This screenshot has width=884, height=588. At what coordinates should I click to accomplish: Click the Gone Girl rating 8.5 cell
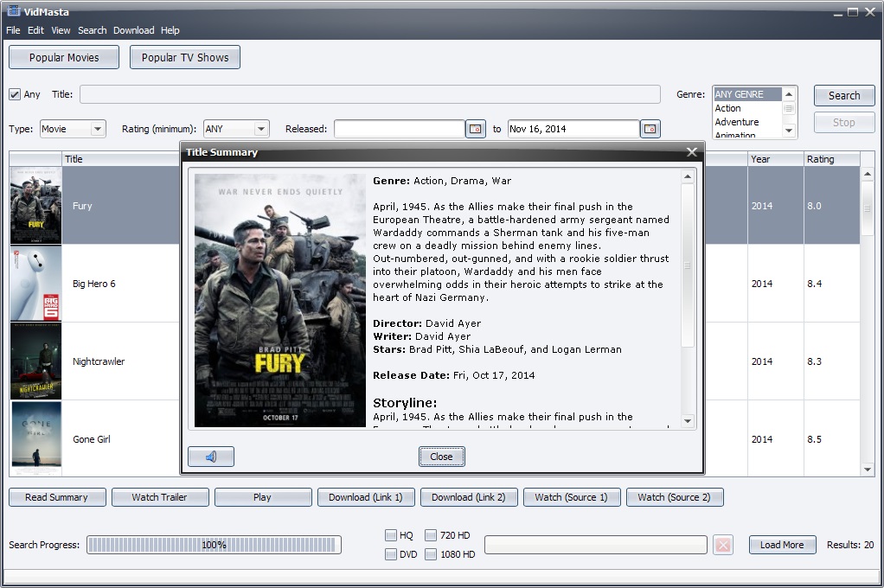click(831, 439)
